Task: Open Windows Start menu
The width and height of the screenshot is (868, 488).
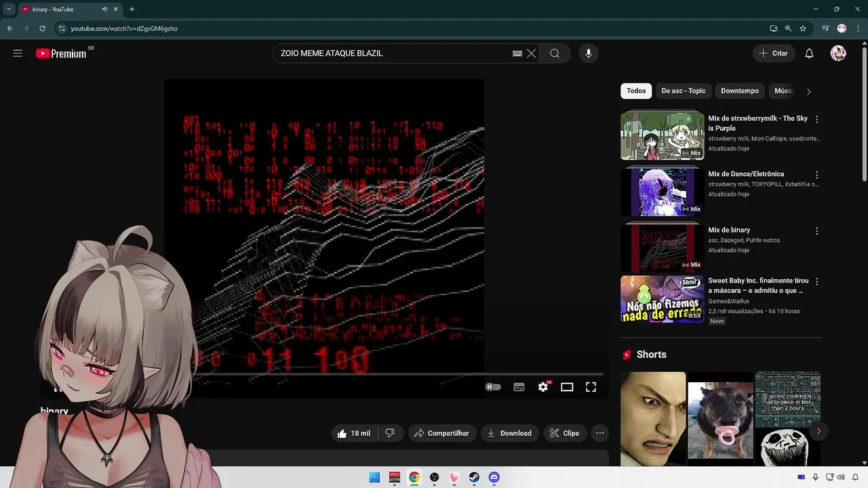Action: click(x=374, y=477)
